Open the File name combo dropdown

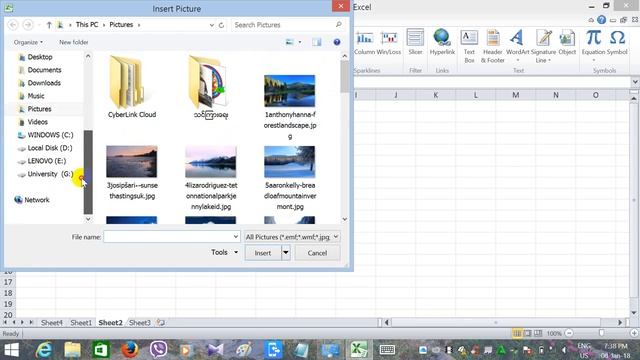[236, 237]
